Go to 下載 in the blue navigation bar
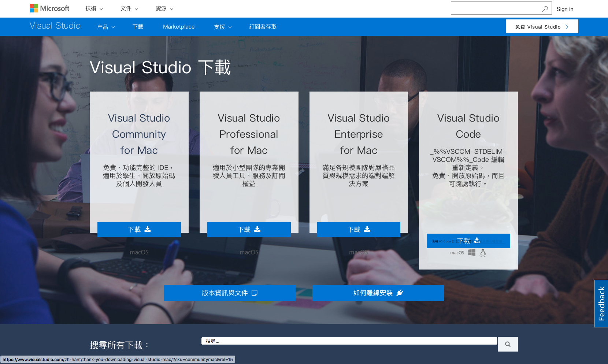 pos(138,27)
